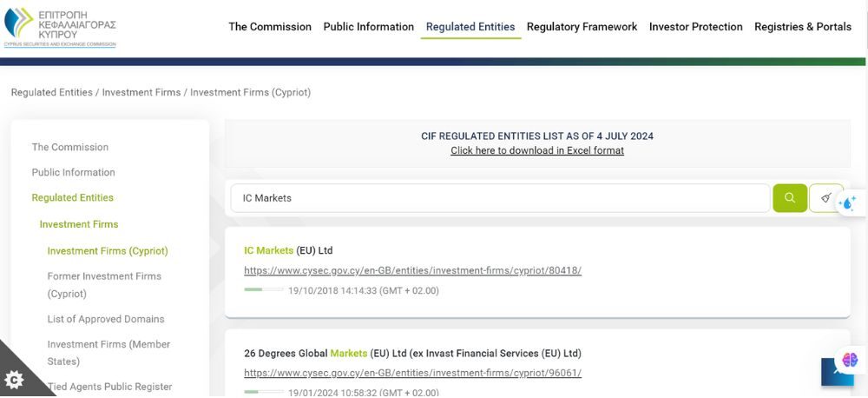Clear the search with the broom icon

825,198
